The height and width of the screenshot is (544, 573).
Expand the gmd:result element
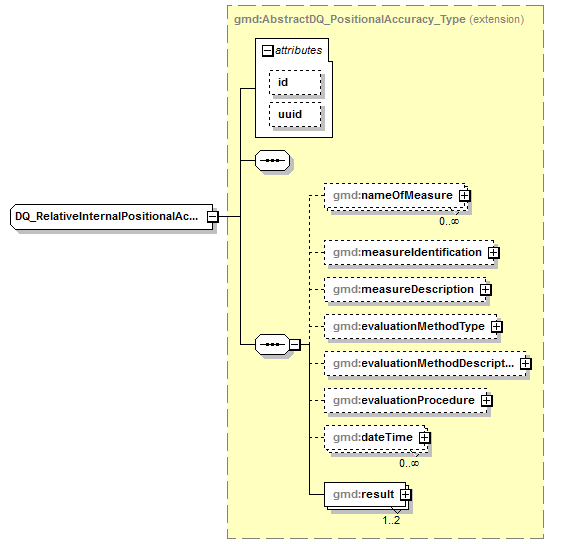pos(406,495)
